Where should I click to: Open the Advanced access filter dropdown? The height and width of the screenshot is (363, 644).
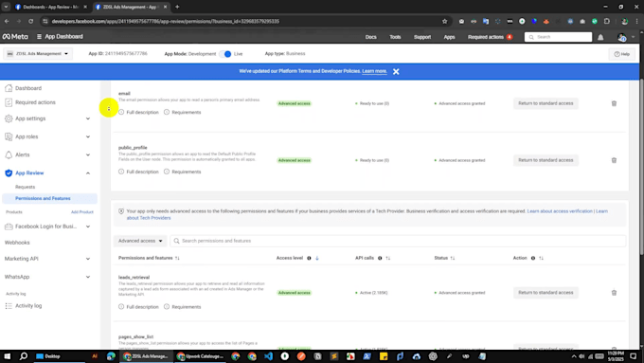click(x=140, y=241)
